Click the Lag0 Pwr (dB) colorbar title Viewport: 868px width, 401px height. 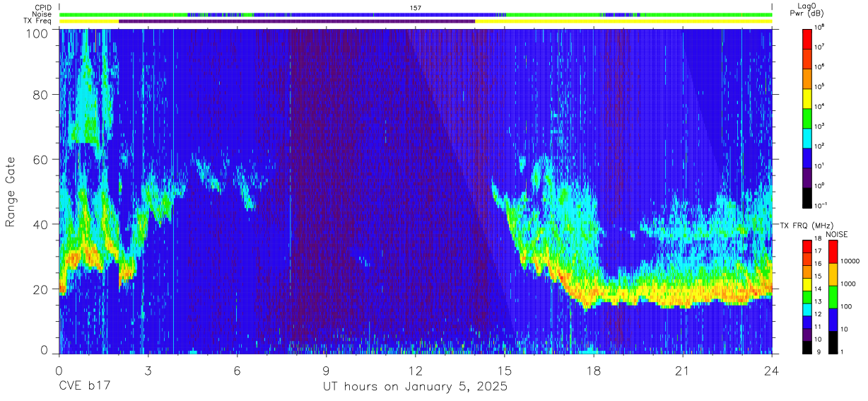(x=806, y=10)
